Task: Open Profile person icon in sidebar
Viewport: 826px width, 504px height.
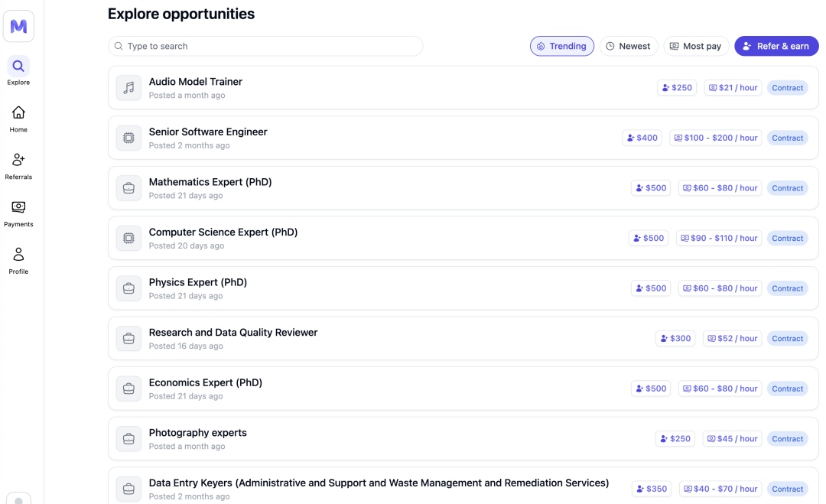Action: [18, 255]
